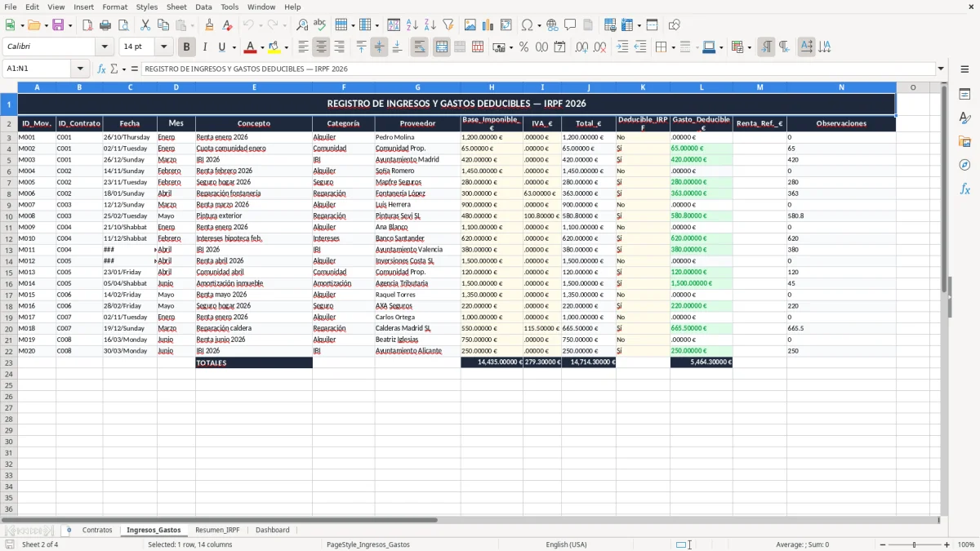Viewport: 980px width, 551px height.
Task: Open the Tools menu
Action: coord(229,7)
